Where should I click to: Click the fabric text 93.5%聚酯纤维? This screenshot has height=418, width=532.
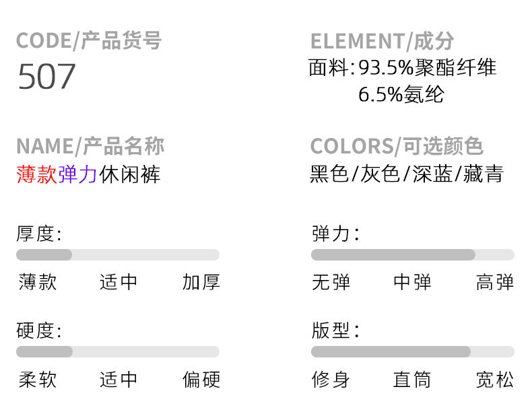pyautogui.click(x=427, y=68)
